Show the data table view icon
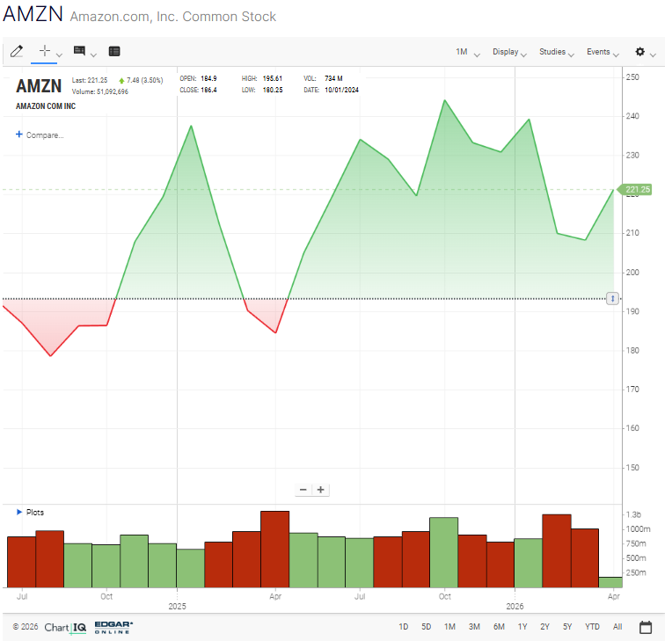Viewport: 672px width, 641px height. [114, 52]
